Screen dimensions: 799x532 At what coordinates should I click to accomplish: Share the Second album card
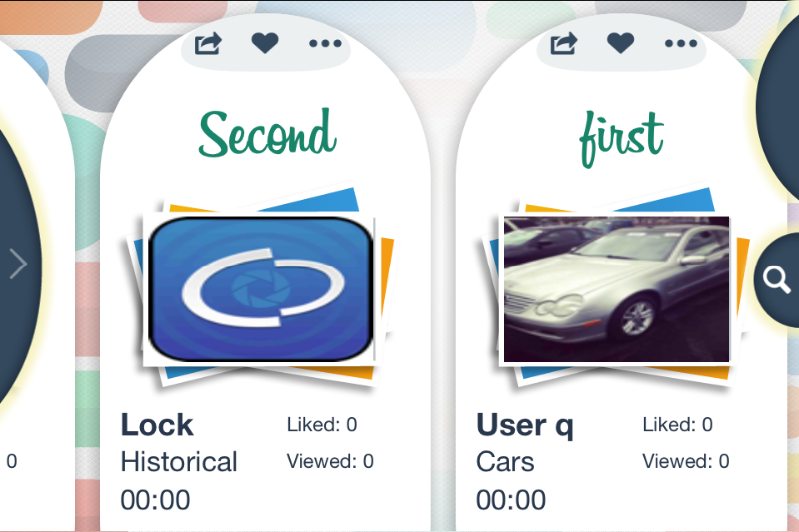tap(208, 43)
